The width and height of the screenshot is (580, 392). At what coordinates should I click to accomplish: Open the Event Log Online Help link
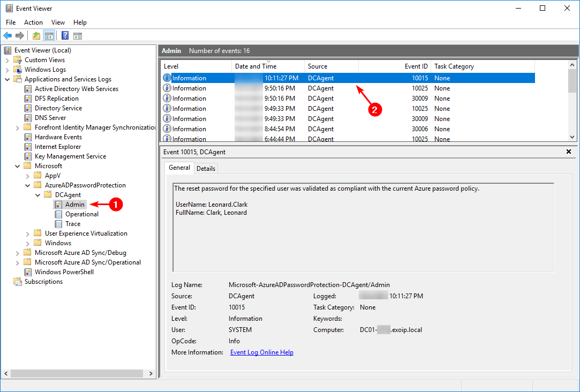[261, 352]
